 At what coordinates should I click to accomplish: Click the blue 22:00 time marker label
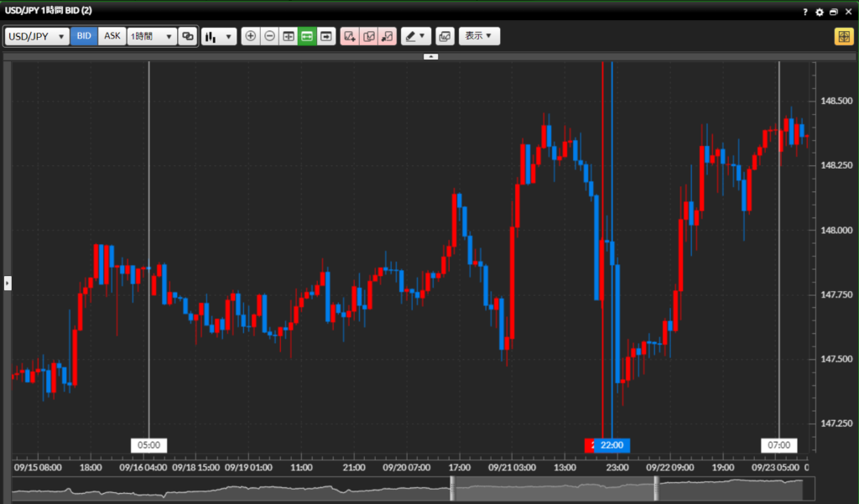tap(613, 445)
